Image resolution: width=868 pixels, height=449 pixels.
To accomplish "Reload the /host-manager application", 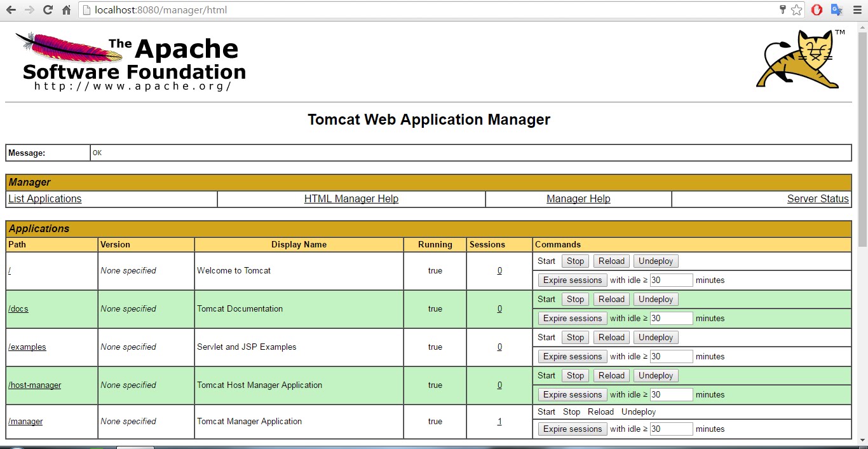I will click(x=611, y=376).
